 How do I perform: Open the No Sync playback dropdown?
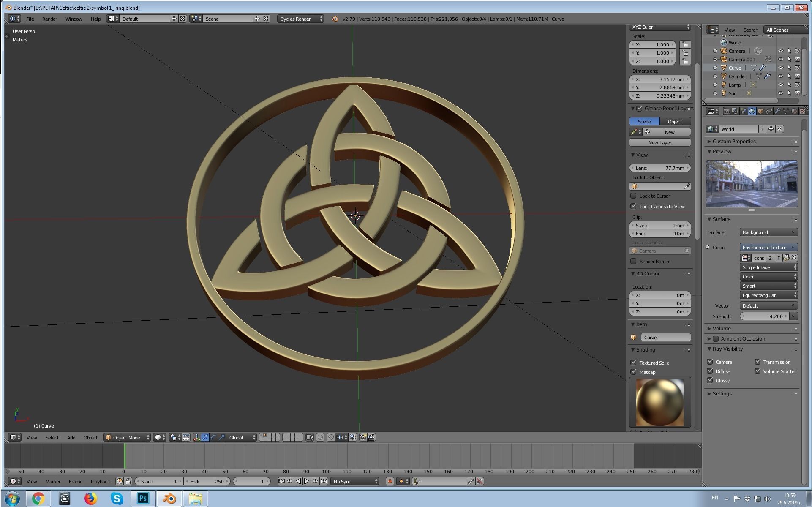[x=355, y=481]
